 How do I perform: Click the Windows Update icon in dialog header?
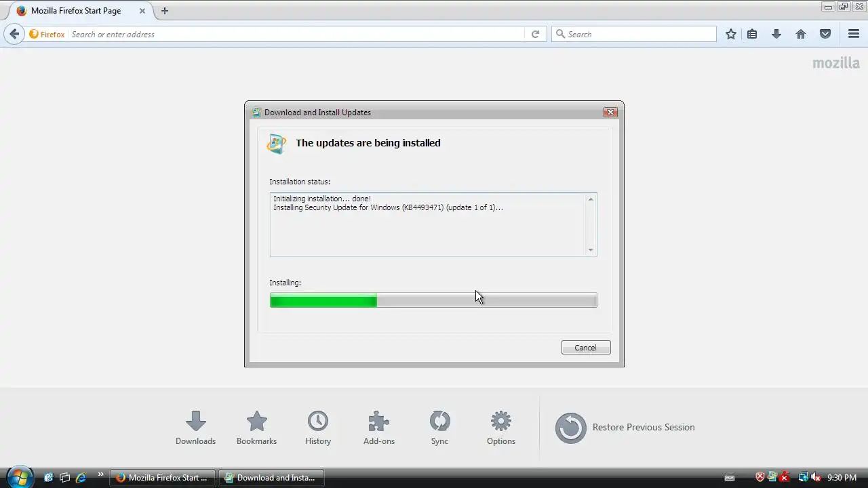point(276,144)
